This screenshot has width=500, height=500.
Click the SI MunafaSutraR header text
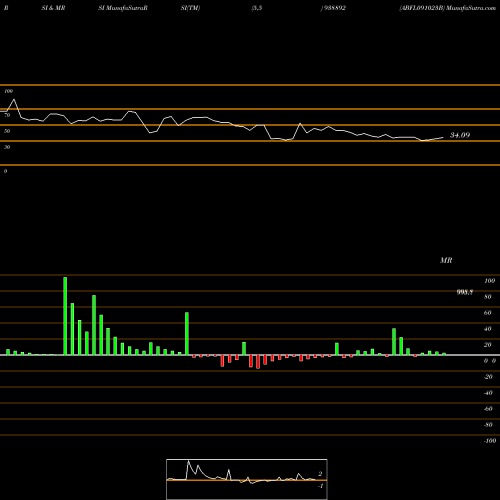coord(123,8)
